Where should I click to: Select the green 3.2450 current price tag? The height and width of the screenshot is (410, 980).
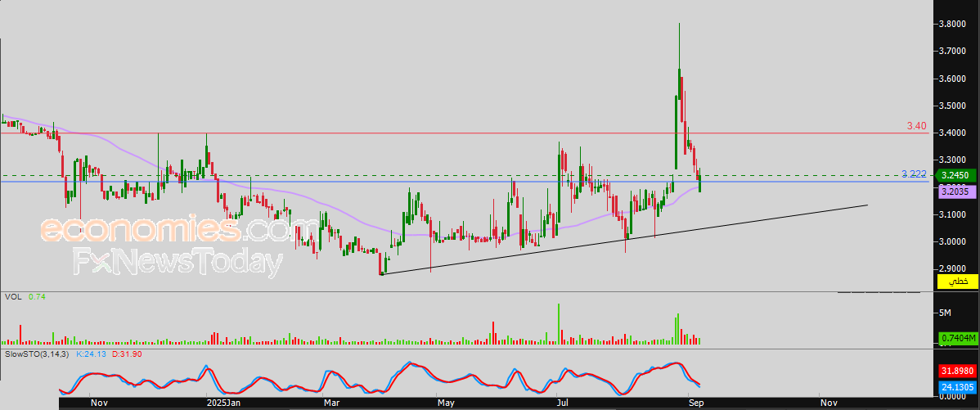pyautogui.click(x=956, y=176)
